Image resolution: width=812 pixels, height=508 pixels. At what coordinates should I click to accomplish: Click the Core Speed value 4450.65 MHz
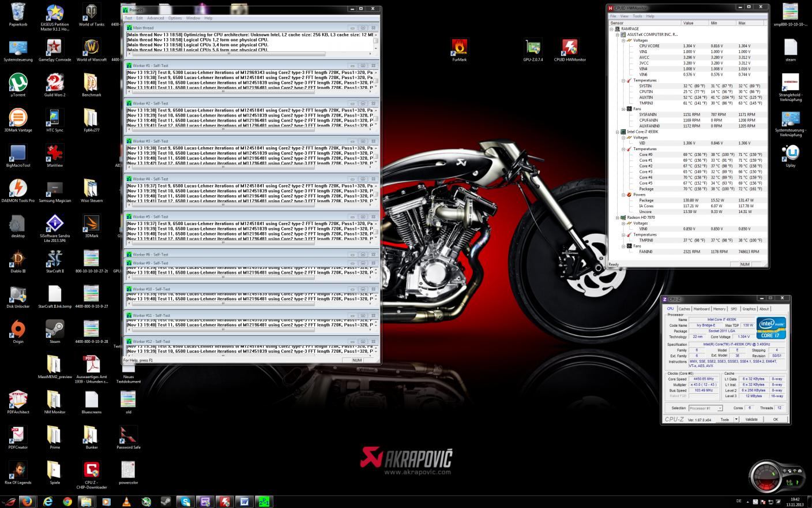[703, 379]
